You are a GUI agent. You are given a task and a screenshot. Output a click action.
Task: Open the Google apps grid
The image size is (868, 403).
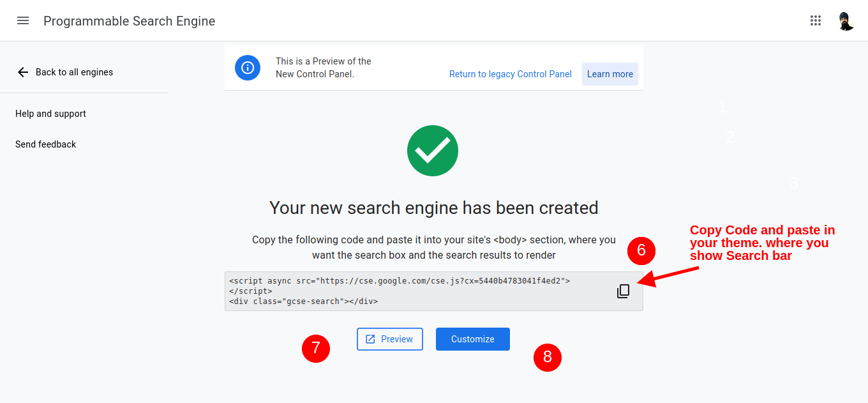(x=816, y=20)
